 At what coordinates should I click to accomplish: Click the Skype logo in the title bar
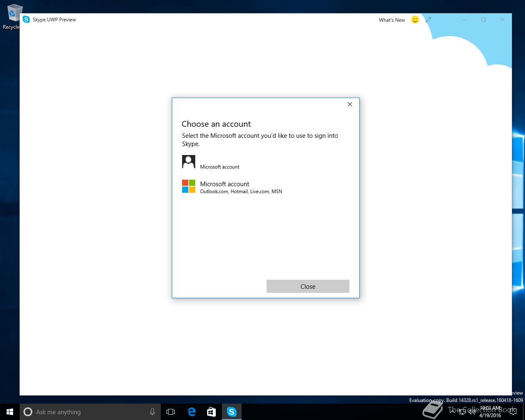click(x=26, y=19)
